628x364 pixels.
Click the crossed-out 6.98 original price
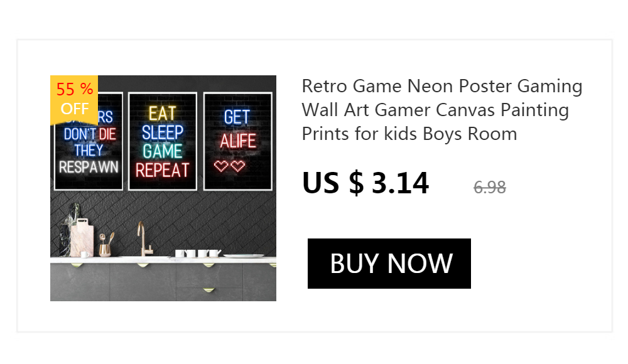[x=490, y=187]
